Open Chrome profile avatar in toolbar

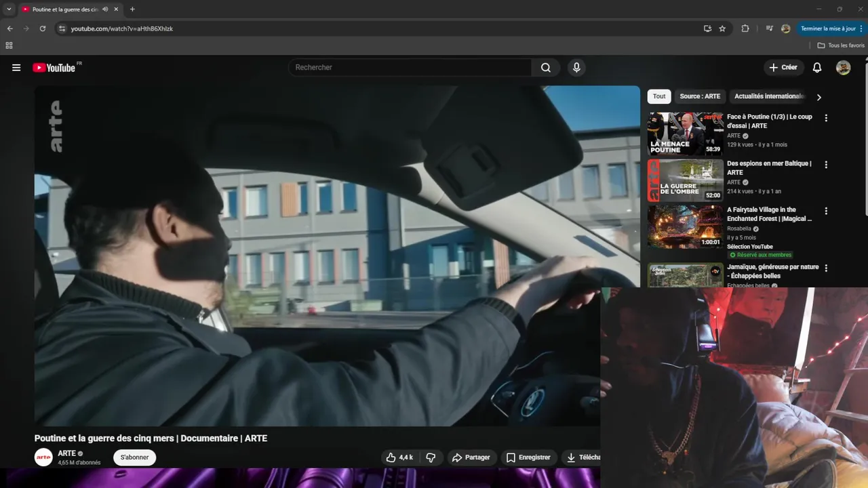point(786,28)
